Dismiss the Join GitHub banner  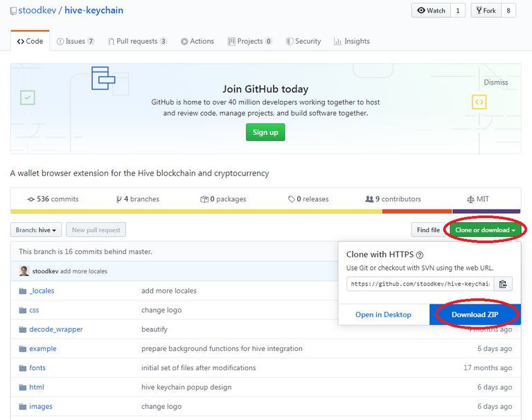click(x=496, y=82)
